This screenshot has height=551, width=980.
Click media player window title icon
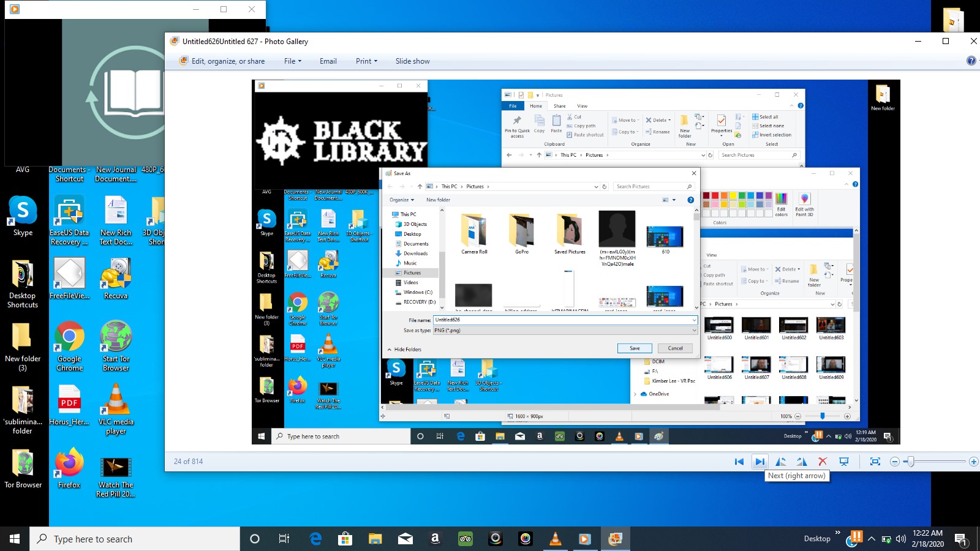click(x=15, y=9)
